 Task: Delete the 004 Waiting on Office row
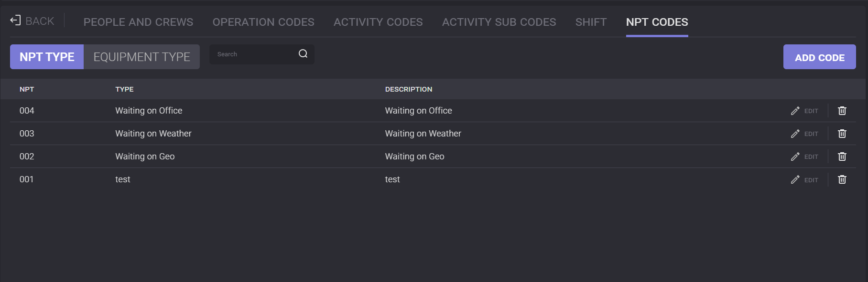tap(842, 111)
